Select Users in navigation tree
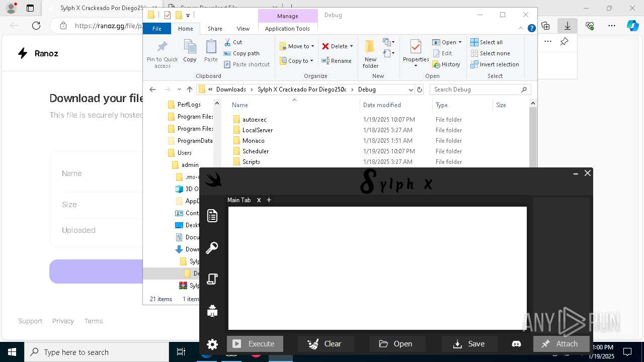 click(184, 153)
